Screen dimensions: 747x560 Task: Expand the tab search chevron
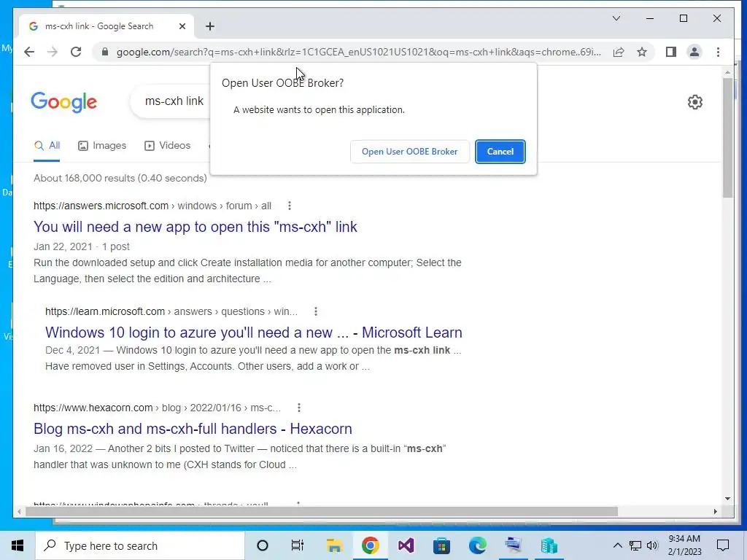click(x=616, y=18)
